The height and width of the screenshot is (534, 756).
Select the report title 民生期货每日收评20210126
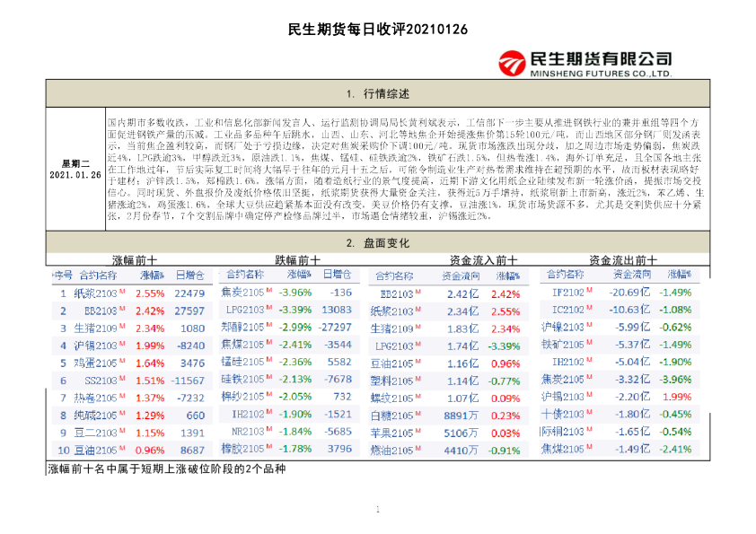coord(377,30)
